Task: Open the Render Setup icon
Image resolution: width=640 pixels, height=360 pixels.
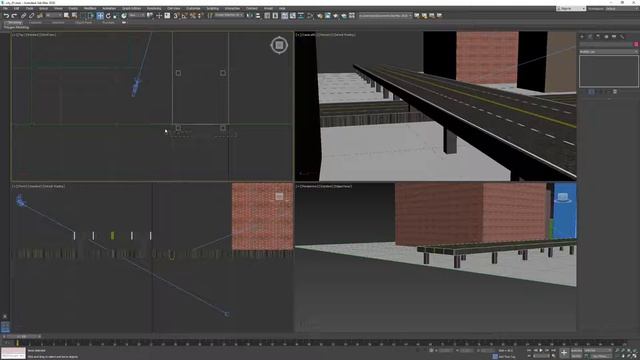Action: pos(320,16)
